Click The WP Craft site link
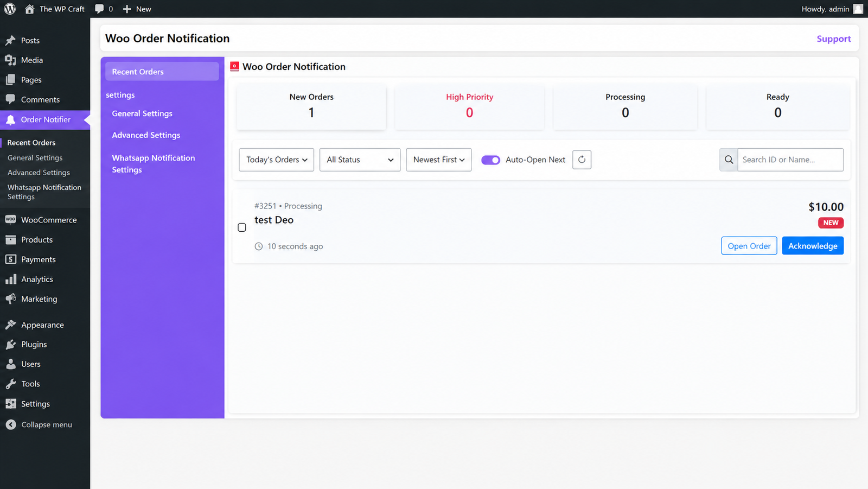868x489 pixels. click(x=62, y=9)
